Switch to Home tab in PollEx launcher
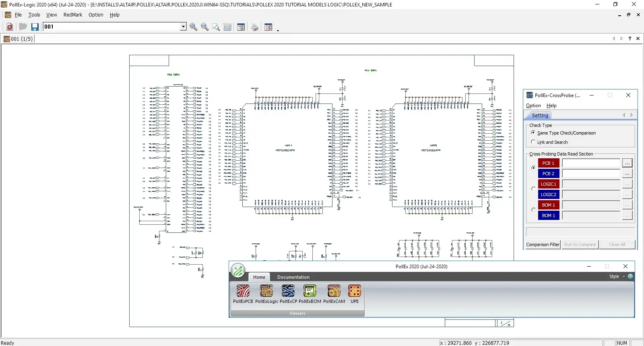The width and height of the screenshot is (644, 346). pos(259,277)
